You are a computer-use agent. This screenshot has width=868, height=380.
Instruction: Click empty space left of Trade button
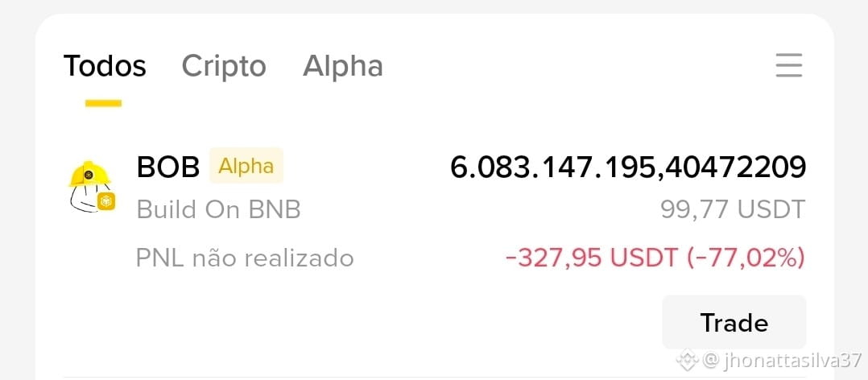(360, 323)
